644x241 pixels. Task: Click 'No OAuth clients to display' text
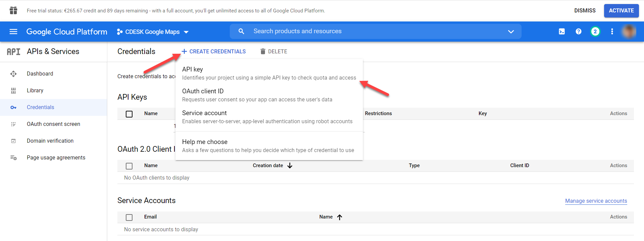coord(157,178)
